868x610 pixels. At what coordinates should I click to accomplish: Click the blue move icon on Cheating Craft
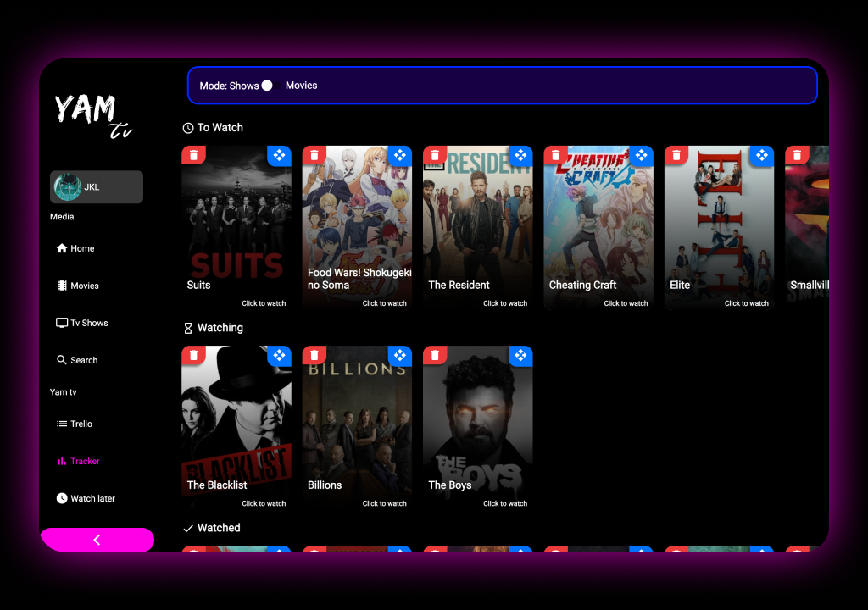pos(641,155)
